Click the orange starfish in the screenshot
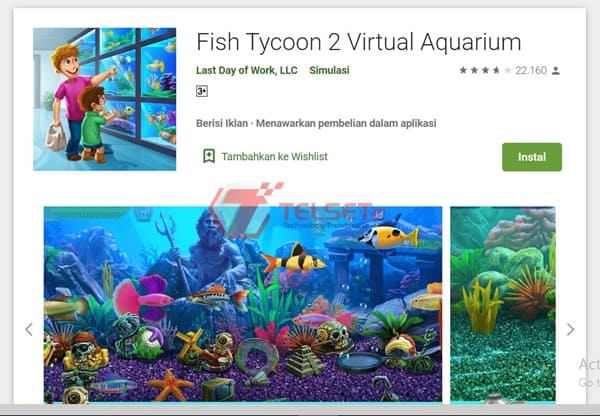This screenshot has width=600, height=416. click(170, 385)
